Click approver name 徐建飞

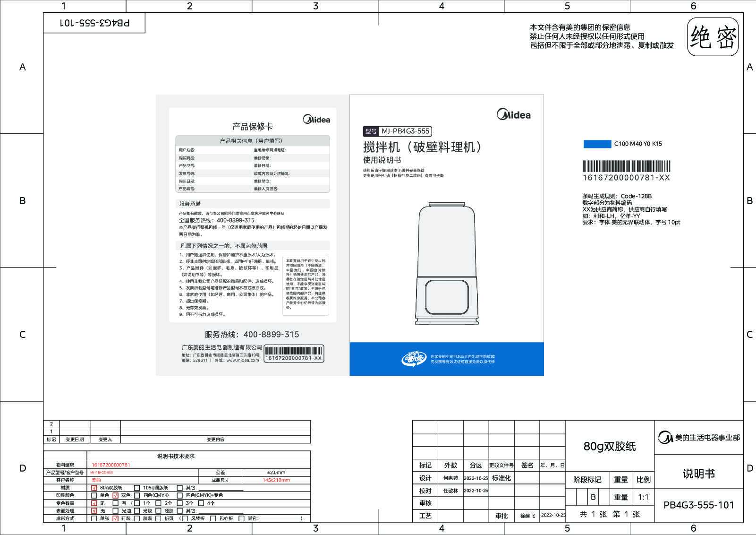527,516
